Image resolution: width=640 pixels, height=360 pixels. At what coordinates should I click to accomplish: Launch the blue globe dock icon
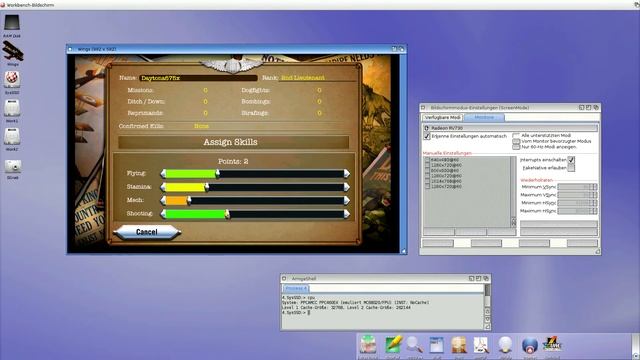tap(530, 345)
